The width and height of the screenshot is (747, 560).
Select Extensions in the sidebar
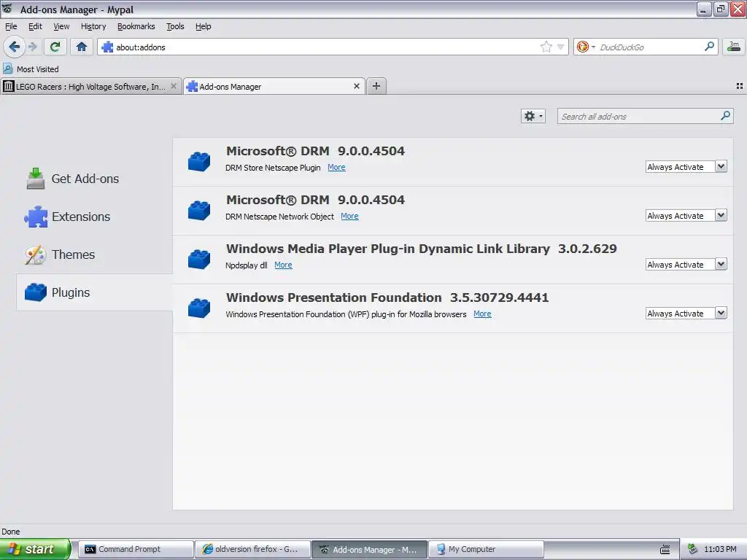coord(94,217)
